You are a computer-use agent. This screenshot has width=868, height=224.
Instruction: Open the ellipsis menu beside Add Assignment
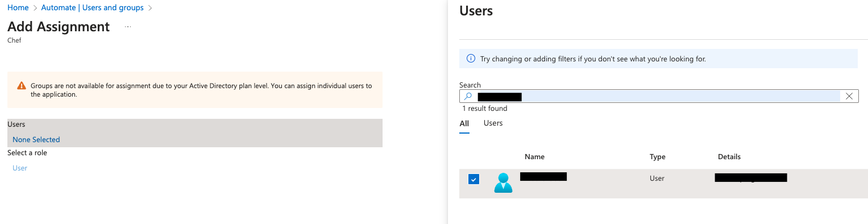[128, 27]
